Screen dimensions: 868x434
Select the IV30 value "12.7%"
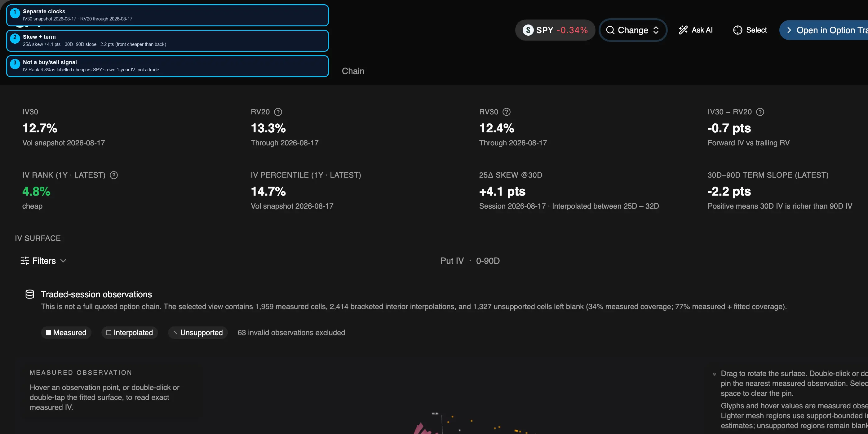coord(40,128)
